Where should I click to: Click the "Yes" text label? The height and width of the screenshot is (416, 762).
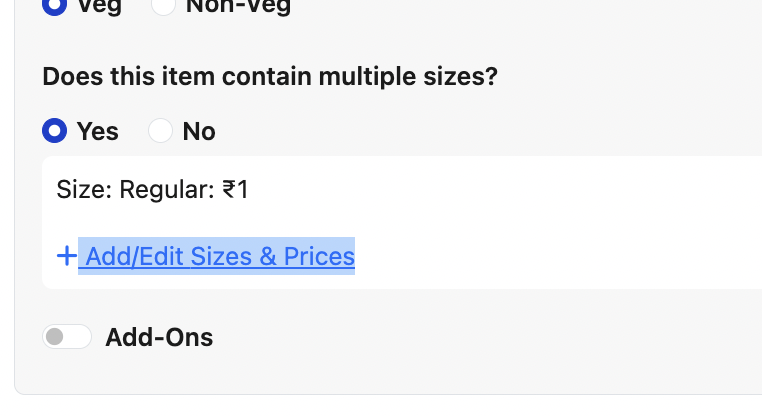pos(97,132)
